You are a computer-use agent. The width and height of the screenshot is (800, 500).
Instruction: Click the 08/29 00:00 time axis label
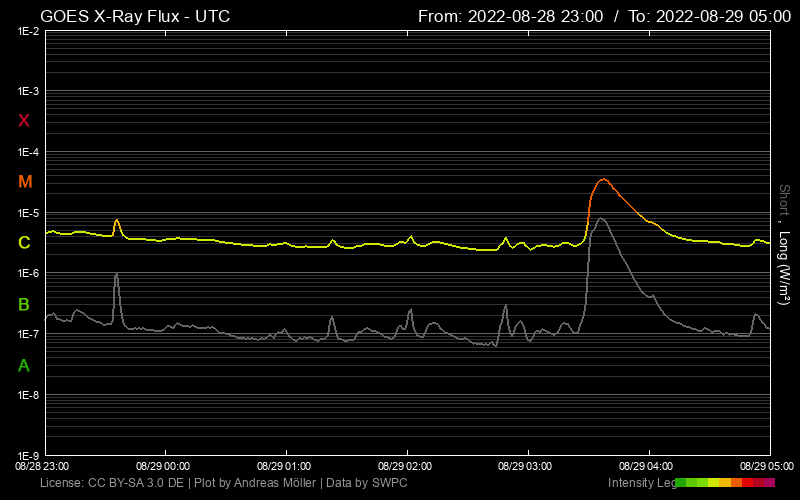[x=163, y=466]
